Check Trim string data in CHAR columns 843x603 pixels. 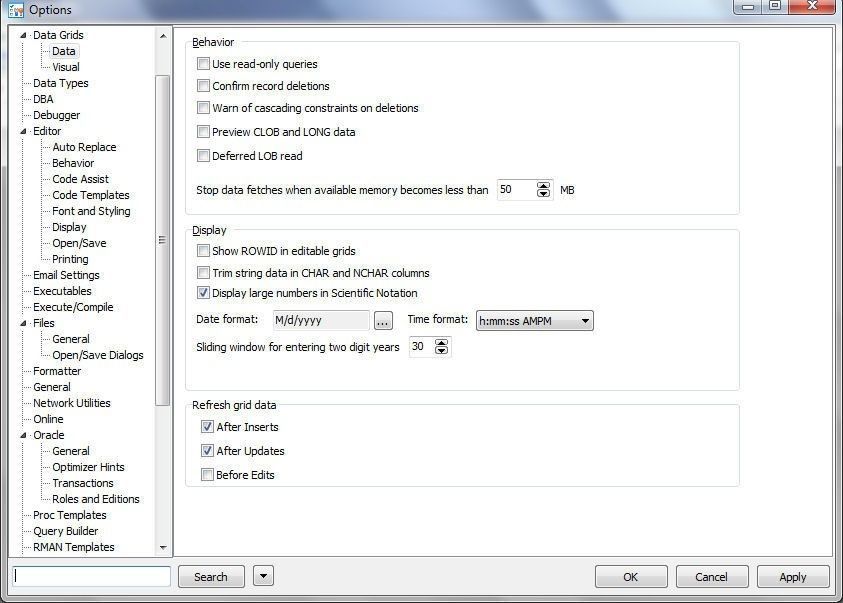203,272
